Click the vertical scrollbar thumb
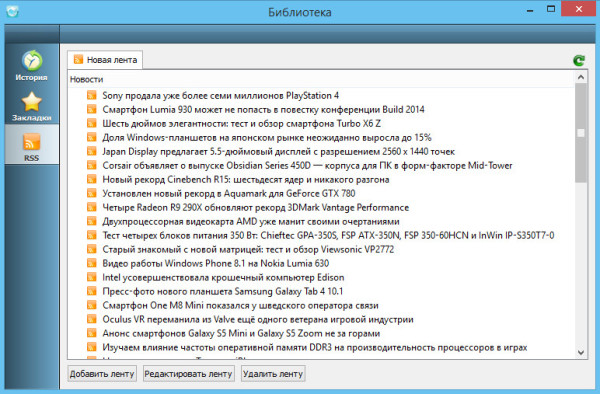Viewport: 600px width, 394px height. tap(580, 133)
